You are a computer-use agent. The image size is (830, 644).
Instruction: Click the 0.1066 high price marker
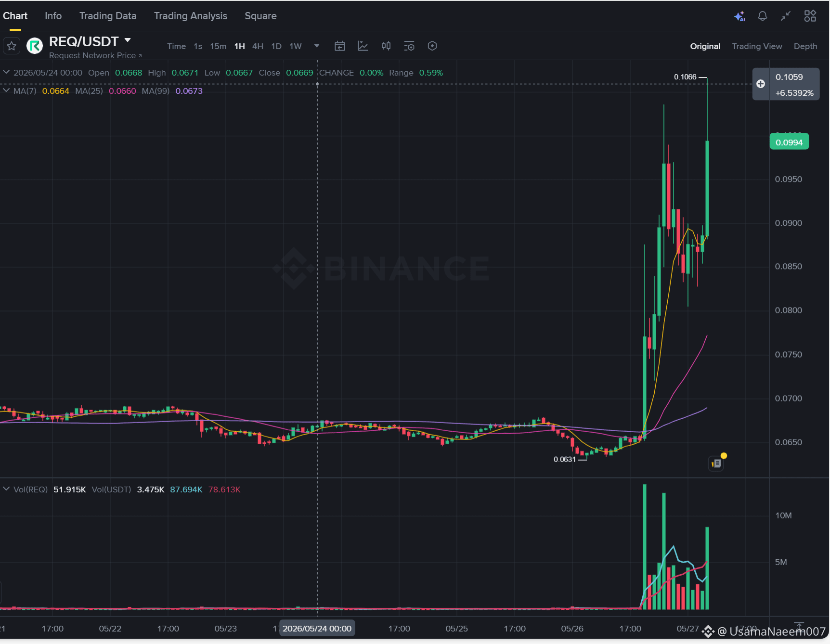pyautogui.click(x=685, y=77)
